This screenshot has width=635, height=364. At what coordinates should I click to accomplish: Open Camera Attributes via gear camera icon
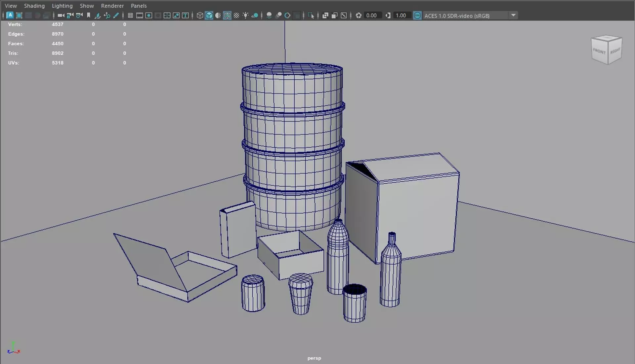point(79,15)
